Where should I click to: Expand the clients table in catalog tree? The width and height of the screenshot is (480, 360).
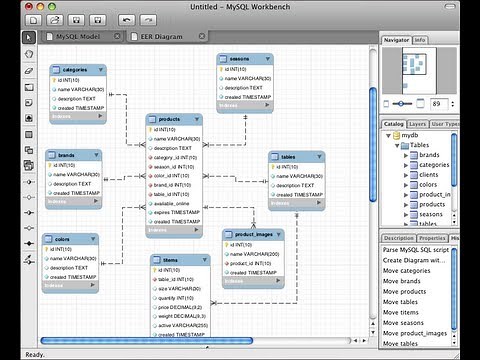[x=406, y=175]
